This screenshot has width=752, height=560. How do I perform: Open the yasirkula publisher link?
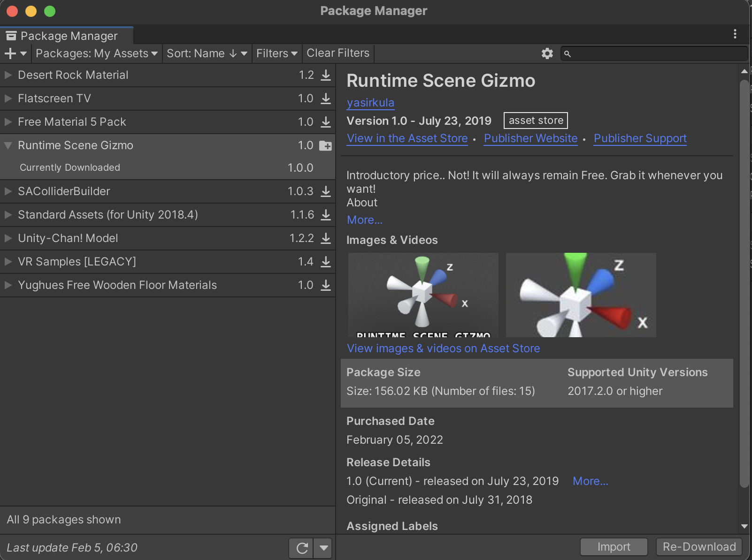[370, 103]
